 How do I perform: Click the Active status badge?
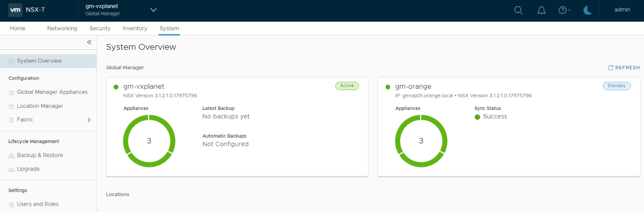click(347, 86)
